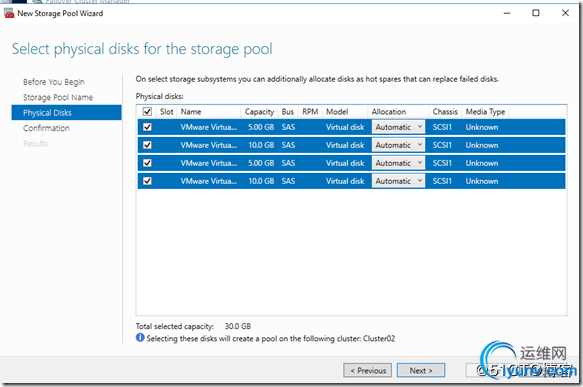Uncheck the first 10.0 GB disk checkbox

point(147,145)
